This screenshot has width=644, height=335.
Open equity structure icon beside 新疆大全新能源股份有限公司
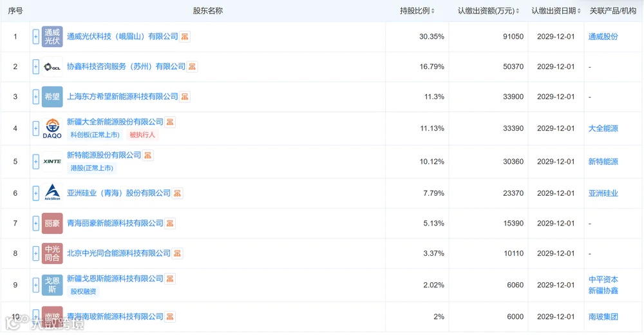pyautogui.click(x=170, y=122)
